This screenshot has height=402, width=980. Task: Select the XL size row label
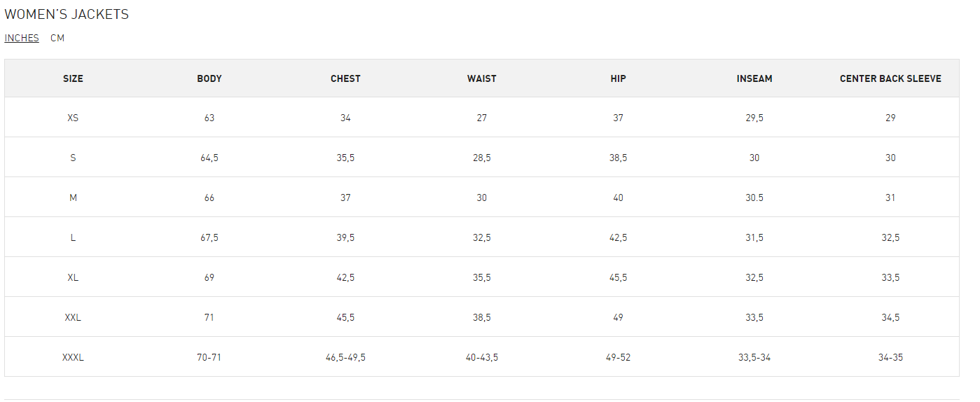pos(73,277)
